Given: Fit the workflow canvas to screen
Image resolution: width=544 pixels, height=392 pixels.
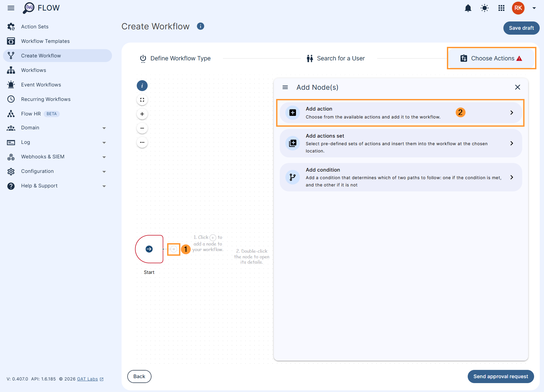Looking at the screenshot, I should [x=142, y=99].
